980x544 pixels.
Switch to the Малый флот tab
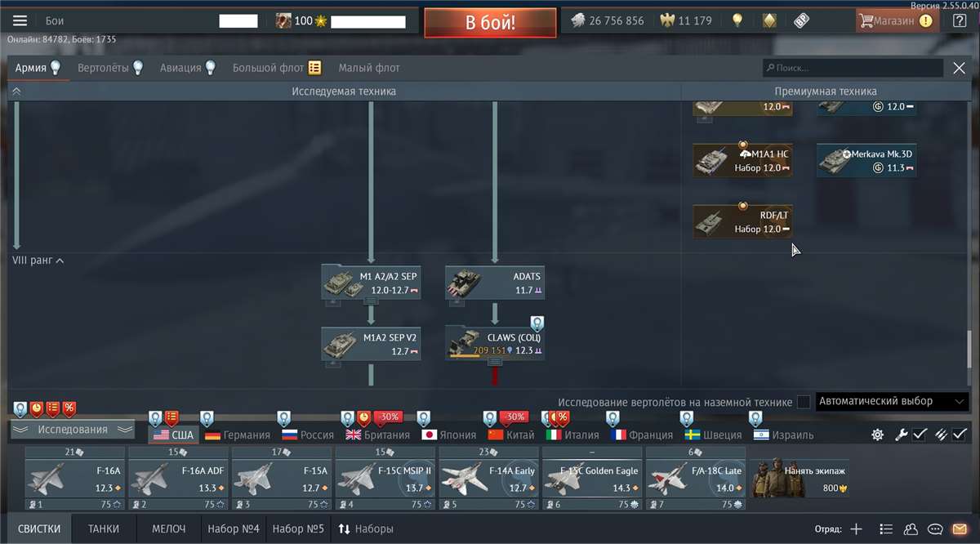(x=369, y=68)
